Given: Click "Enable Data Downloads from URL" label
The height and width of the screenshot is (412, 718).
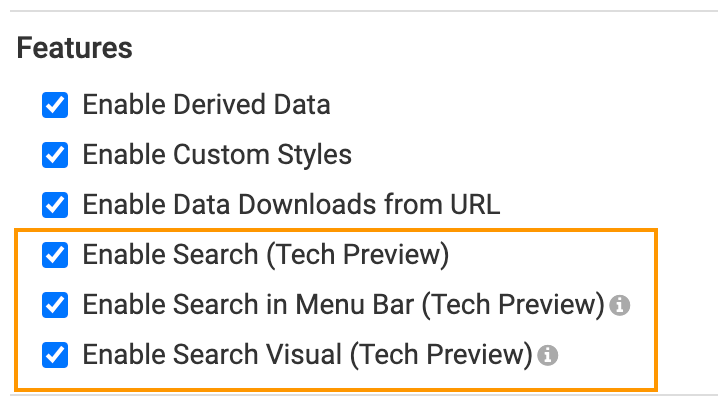Looking at the screenshot, I should coord(291,205).
